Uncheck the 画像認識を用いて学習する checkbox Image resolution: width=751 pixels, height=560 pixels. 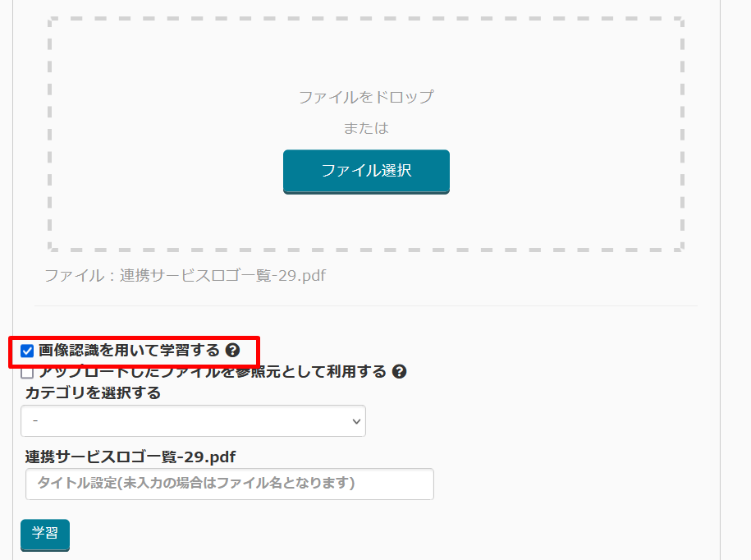coord(27,351)
